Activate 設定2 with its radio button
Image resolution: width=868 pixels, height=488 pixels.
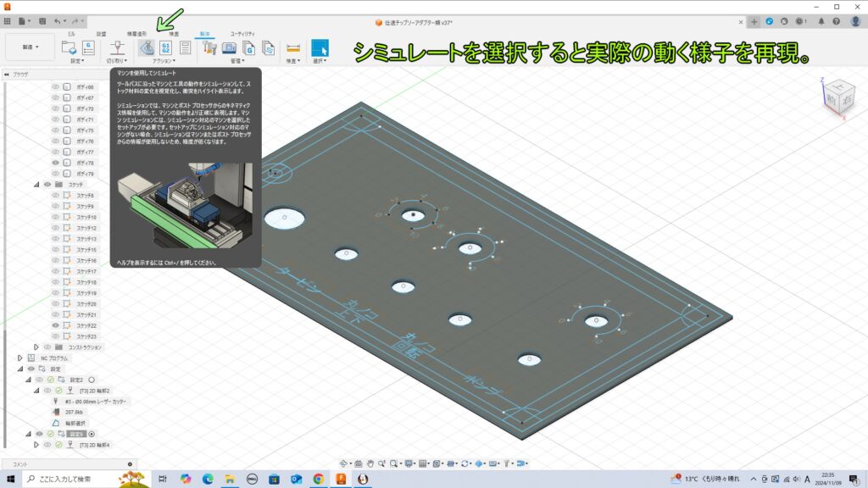click(92, 380)
